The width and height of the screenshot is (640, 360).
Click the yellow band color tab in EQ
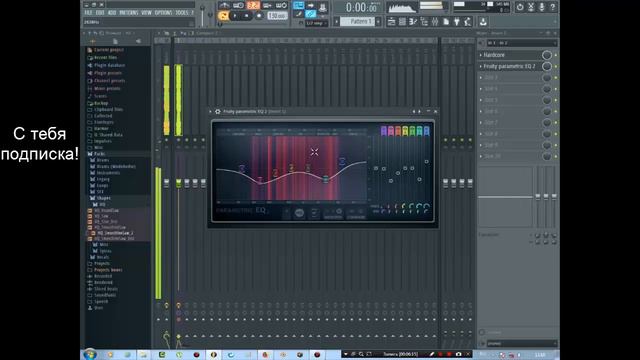tap(405, 131)
